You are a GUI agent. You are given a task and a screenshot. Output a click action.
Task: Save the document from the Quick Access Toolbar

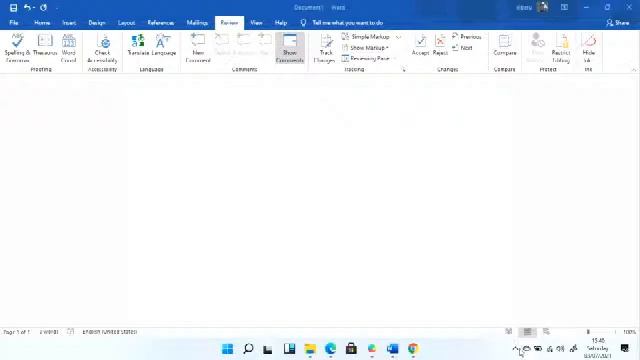[13, 7]
